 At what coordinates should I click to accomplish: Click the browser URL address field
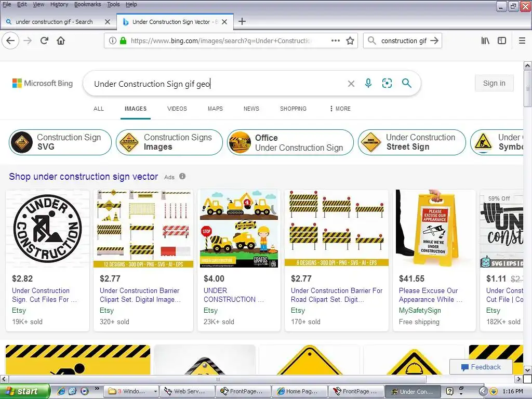[220, 41]
